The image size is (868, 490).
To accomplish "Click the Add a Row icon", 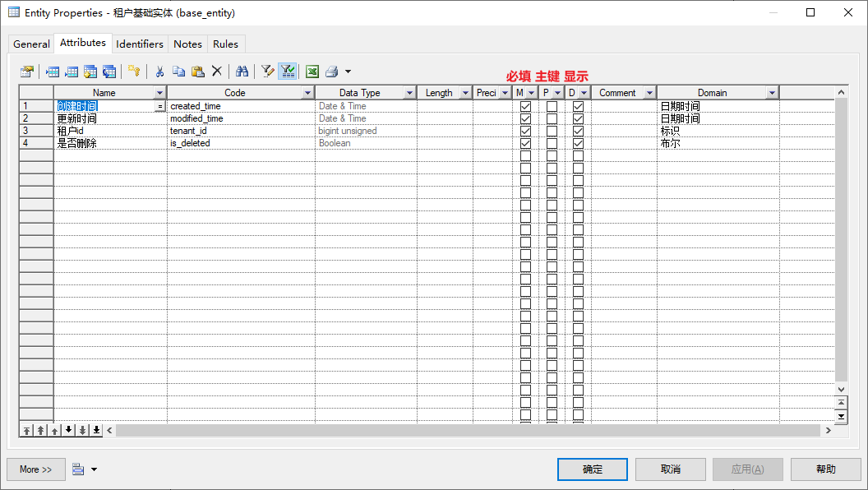I will [72, 72].
